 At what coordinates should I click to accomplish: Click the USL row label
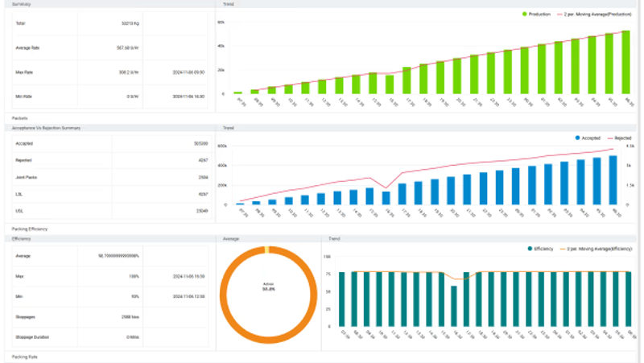[x=19, y=211]
